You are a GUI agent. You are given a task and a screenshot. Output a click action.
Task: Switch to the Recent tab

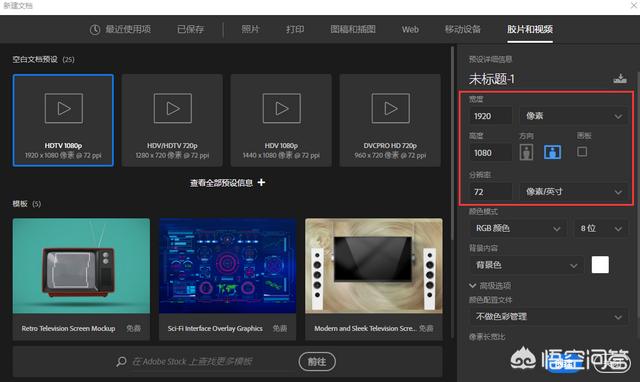click(120, 29)
